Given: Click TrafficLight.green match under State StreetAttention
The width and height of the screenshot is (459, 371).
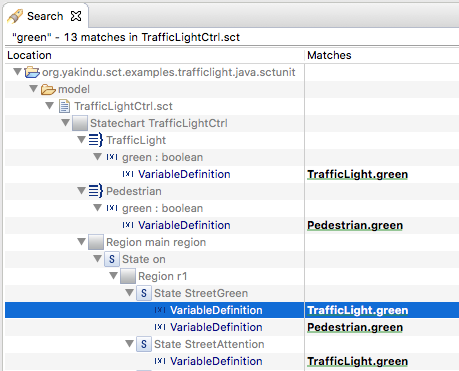Looking at the screenshot, I should click(357, 361).
